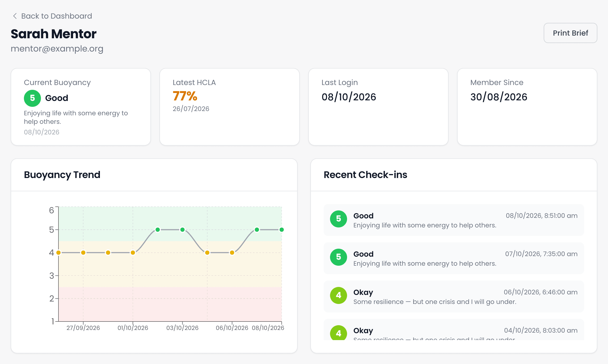Click the Buoyancy Trend heading
The width and height of the screenshot is (608, 364).
[62, 175]
